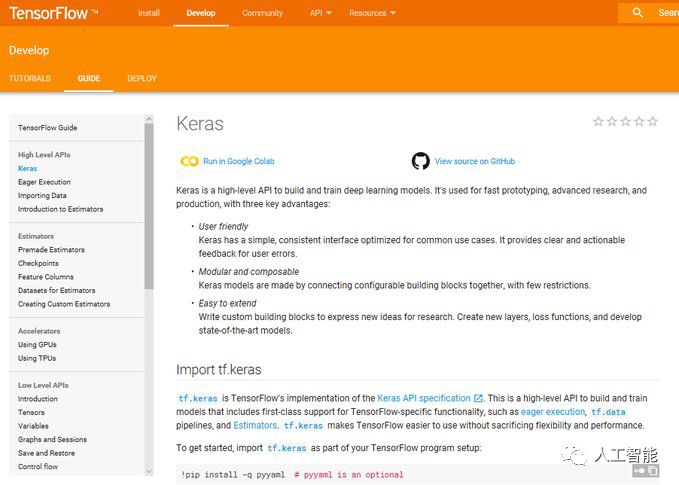Open TensorFlow Guide in sidebar
This screenshot has height=485, width=679.
coord(48,128)
